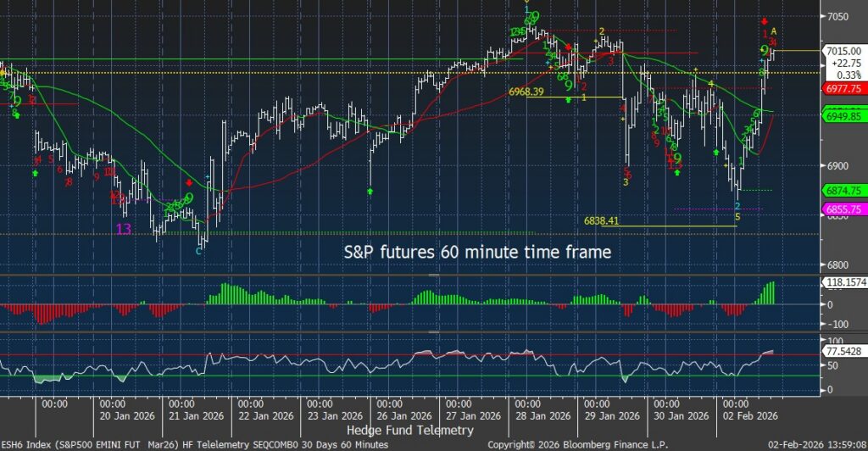Click the 77.5428 oscillator value label
This screenshot has width=868, height=451.
coord(843,350)
